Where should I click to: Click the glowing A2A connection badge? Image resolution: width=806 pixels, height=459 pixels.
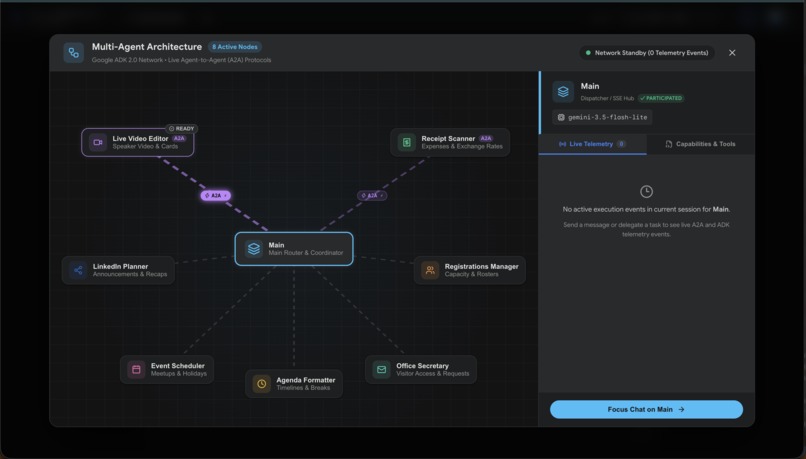pyautogui.click(x=215, y=195)
